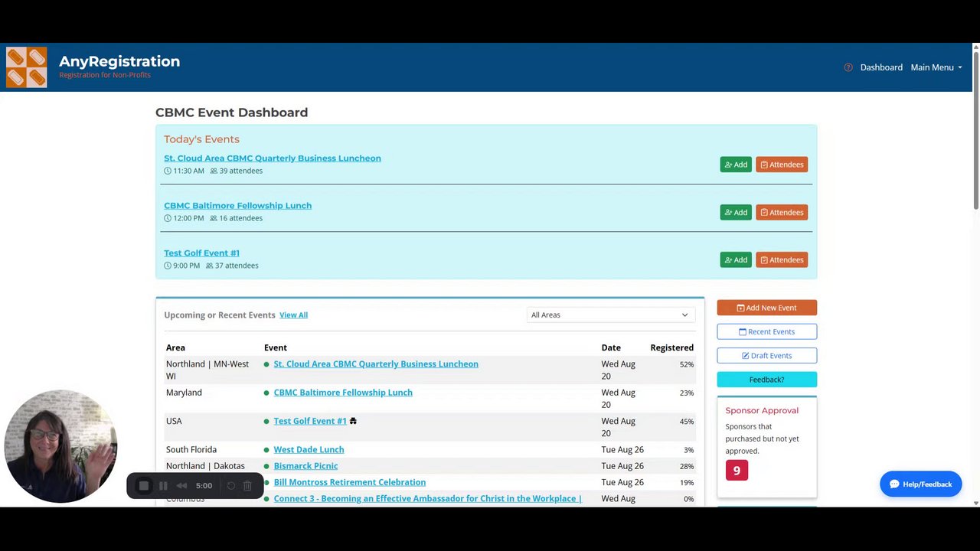Click the clock icon next to 9:00 PM
Screen dimensions: 980x551
[168, 266]
